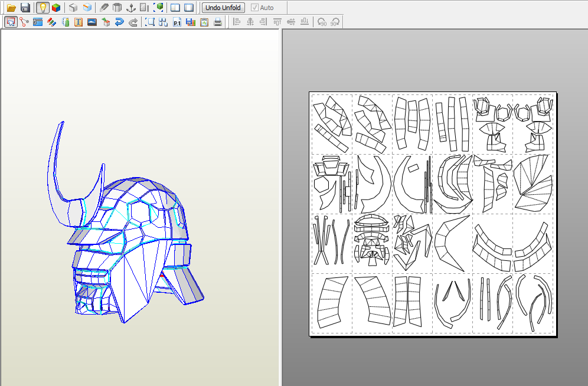Click the align right icon
This screenshot has width=588, height=386.
coord(264,22)
